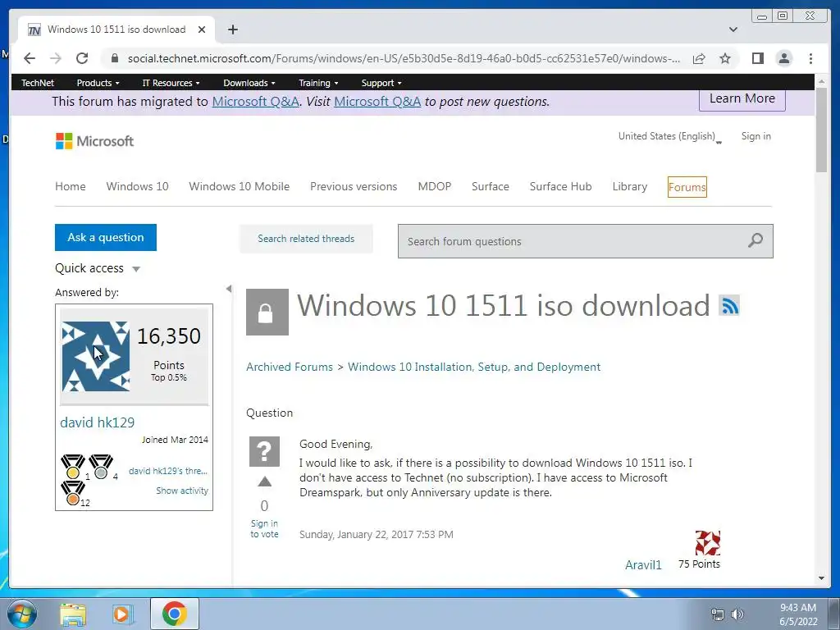
Task: Upvote the question with the up arrow
Action: pos(264,482)
